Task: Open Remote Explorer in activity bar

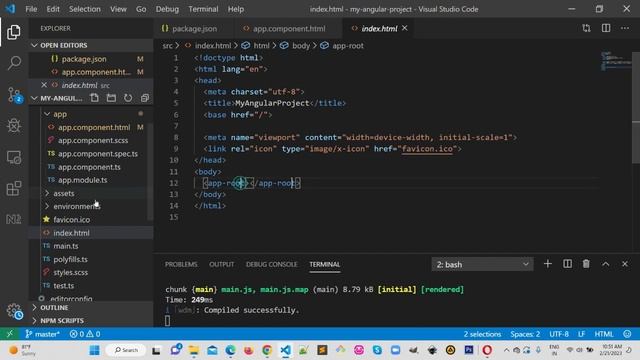Action: tap(14, 157)
